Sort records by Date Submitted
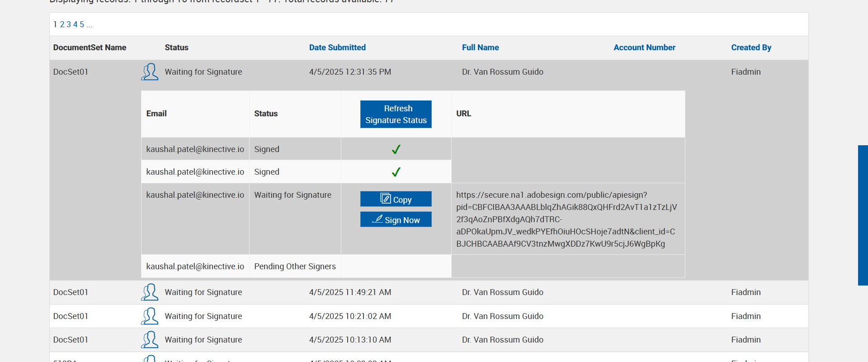868x362 pixels. click(337, 48)
